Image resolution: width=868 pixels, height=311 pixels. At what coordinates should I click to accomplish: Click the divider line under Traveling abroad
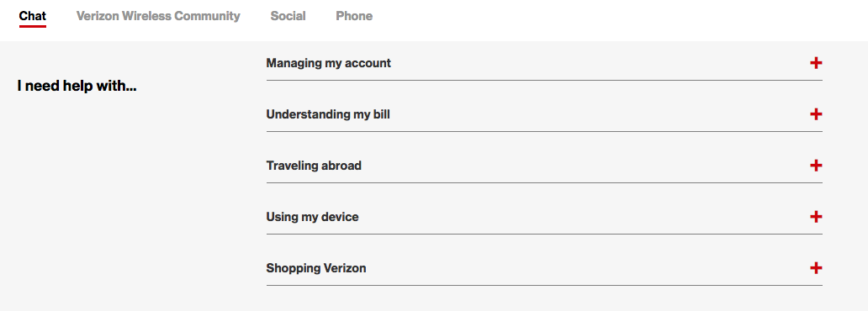tap(544, 182)
